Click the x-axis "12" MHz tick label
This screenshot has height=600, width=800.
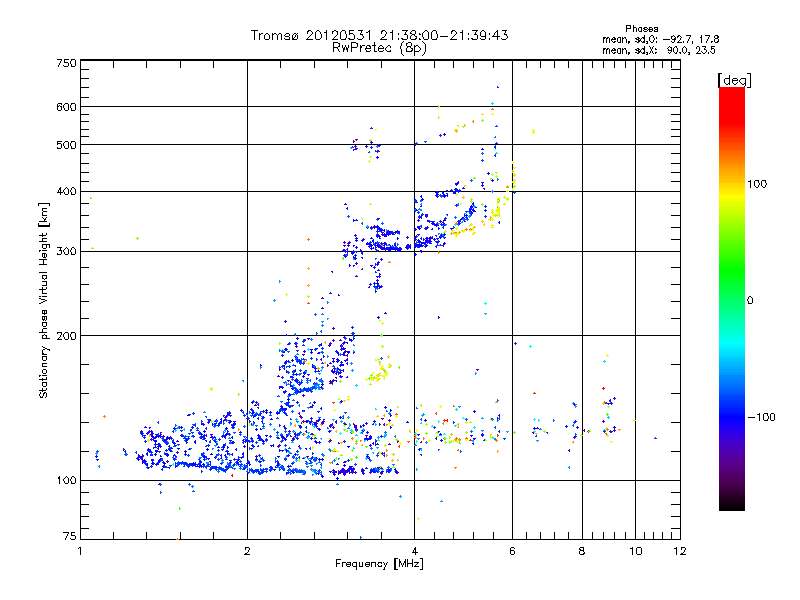(x=680, y=552)
